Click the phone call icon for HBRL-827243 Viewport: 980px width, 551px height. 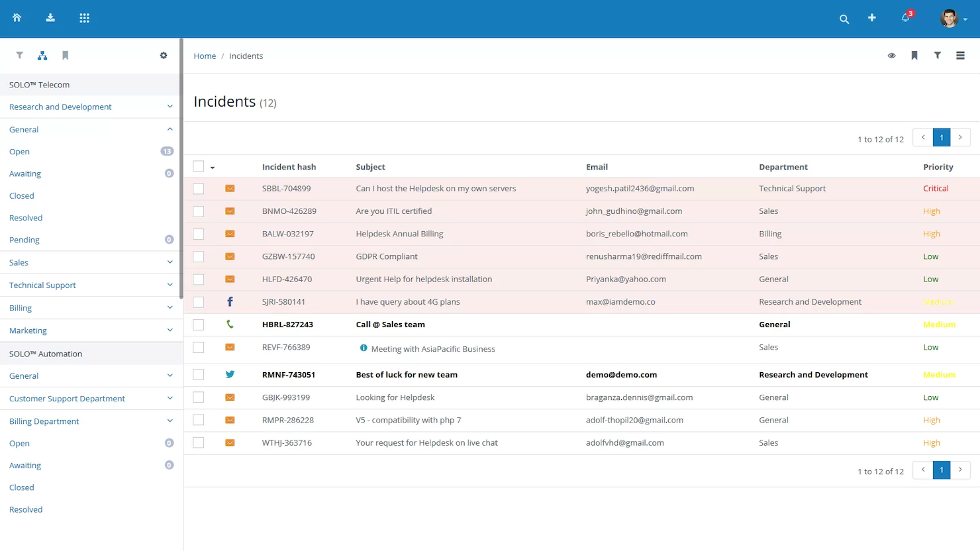(230, 325)
